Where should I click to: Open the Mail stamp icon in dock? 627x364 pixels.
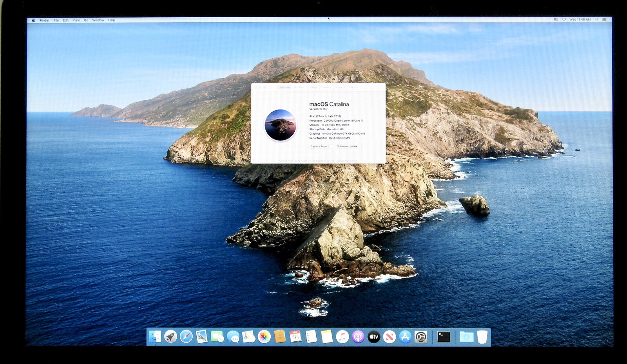click(x=202, y=336)
